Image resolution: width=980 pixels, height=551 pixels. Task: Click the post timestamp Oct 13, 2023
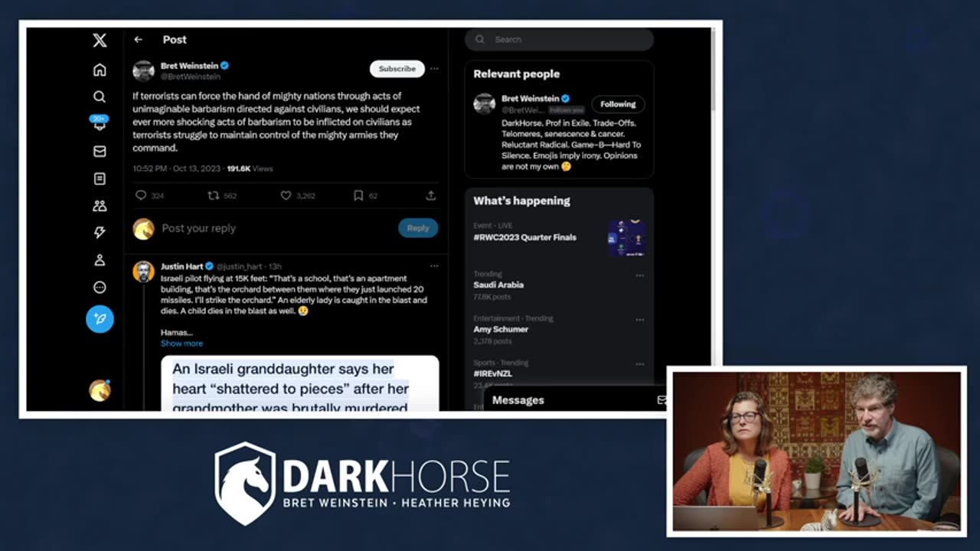point(178,168)
